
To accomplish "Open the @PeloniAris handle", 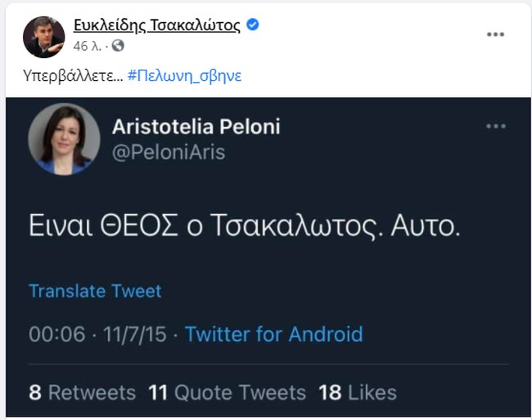I will coord(168,152).
